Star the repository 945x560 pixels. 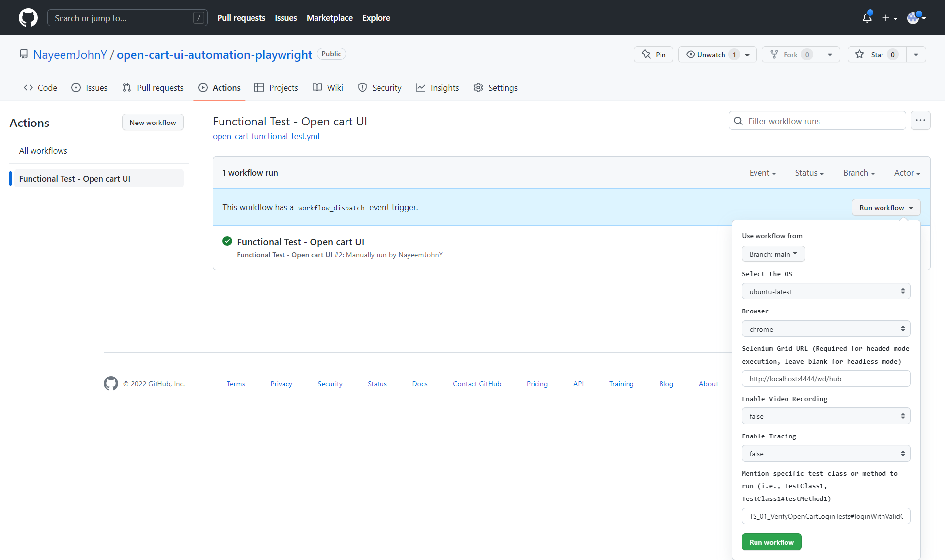pyautogui.click(x=877, y=55)
